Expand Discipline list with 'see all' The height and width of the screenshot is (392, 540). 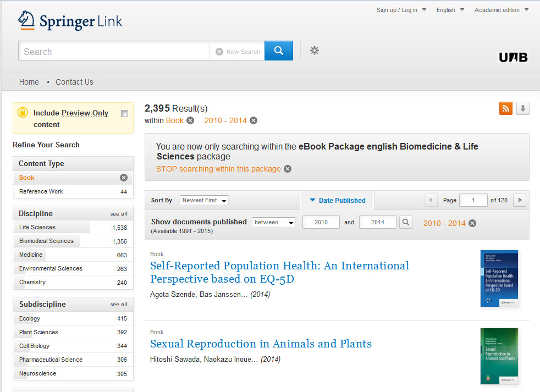119,213
